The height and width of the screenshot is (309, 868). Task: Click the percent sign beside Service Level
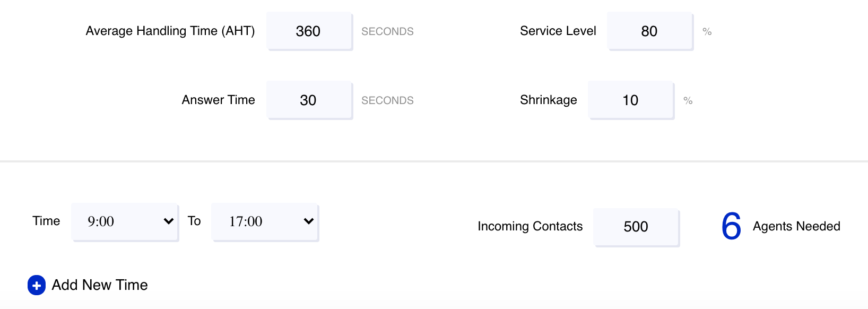click(707, 32)
